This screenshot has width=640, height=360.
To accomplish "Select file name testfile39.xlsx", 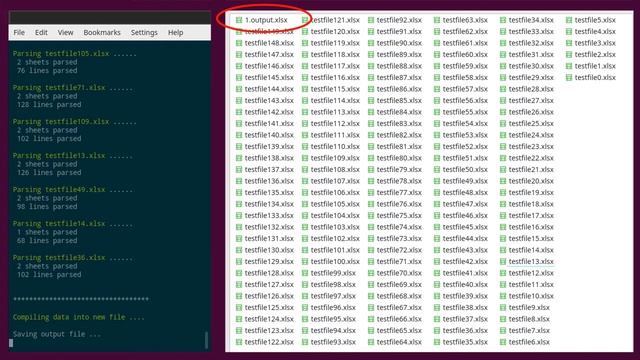I will [x=465, y=296].
